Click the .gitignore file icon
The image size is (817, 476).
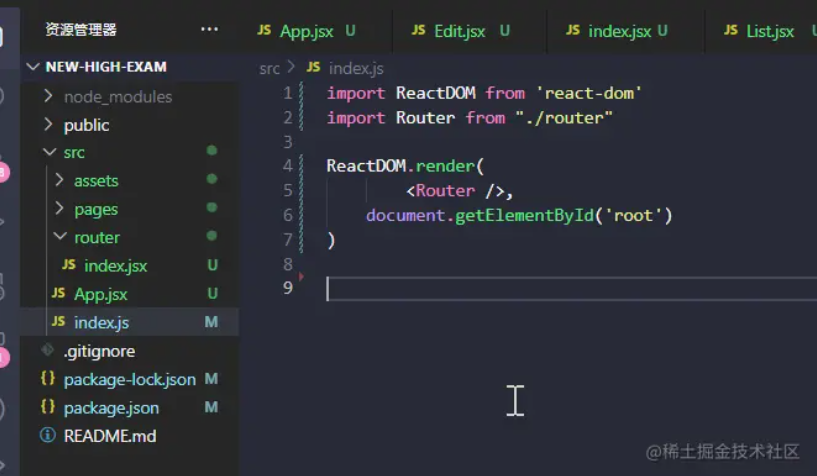click(47, 351)
